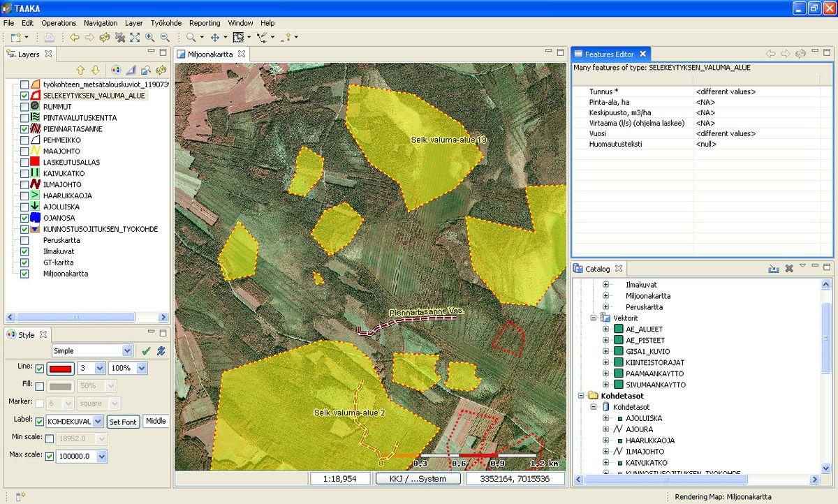Uncheck SELEKEYTYKSEN_VALUMA_ALUE layer checkbox
This screenshot has height=504, width=838.
25,96
